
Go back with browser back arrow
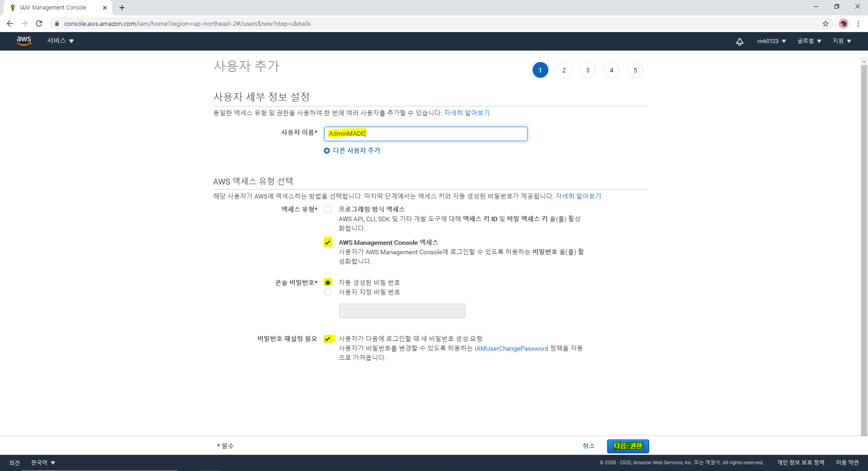tap(10, 24)
